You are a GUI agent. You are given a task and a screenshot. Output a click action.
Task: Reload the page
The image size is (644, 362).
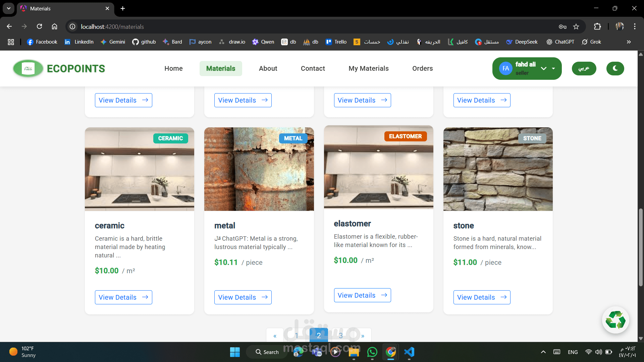(39, 26)
